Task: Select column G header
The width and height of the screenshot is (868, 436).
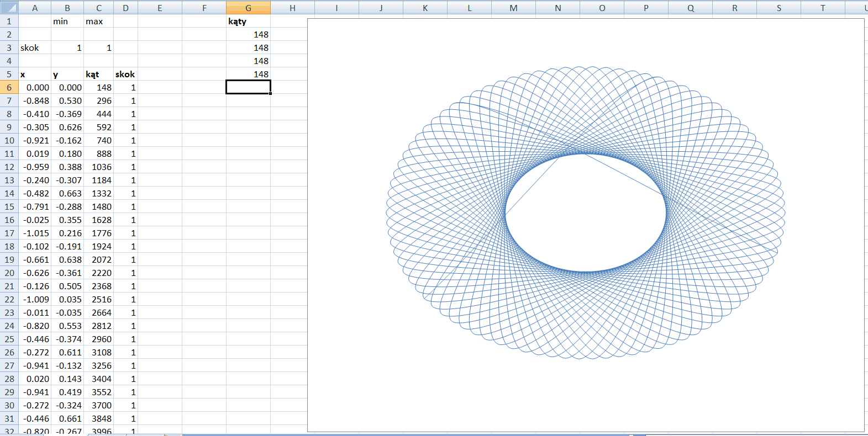Action: (248, 8)
